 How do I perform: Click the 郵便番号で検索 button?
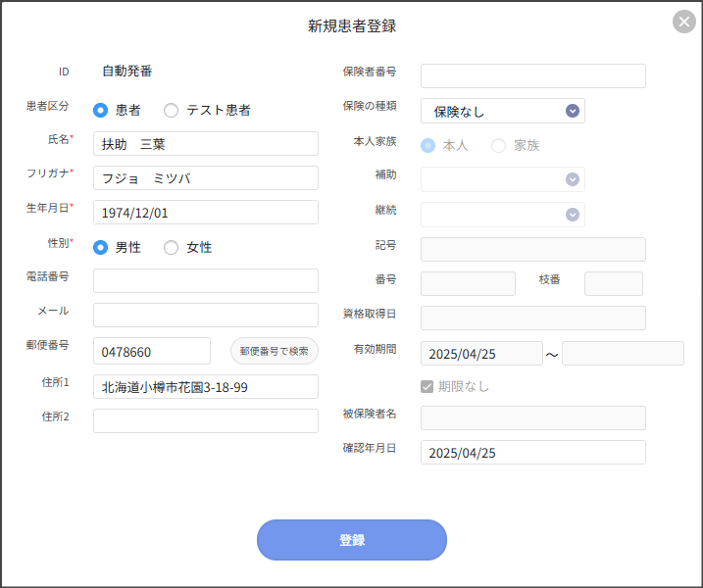click(275, 351)
